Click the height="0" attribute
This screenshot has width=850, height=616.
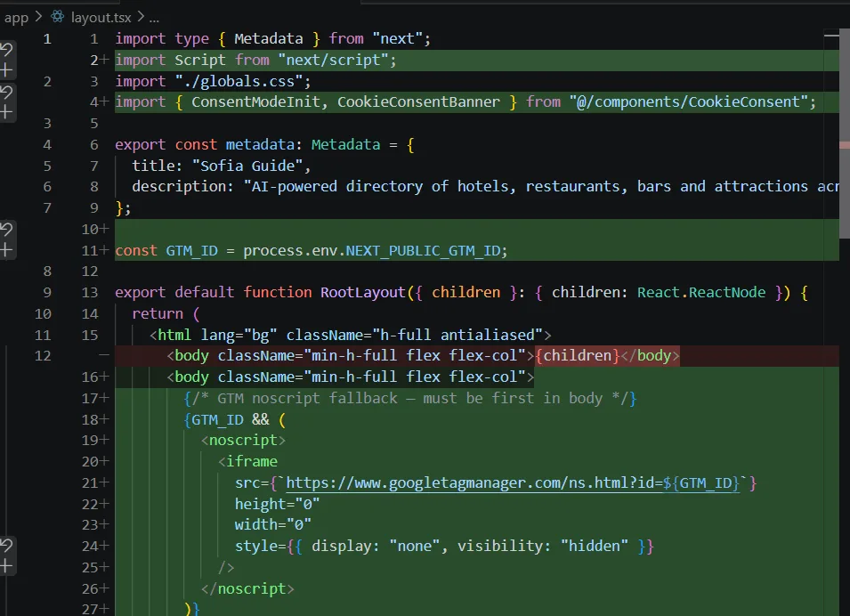pyautogui.click(x=277, y=505)
